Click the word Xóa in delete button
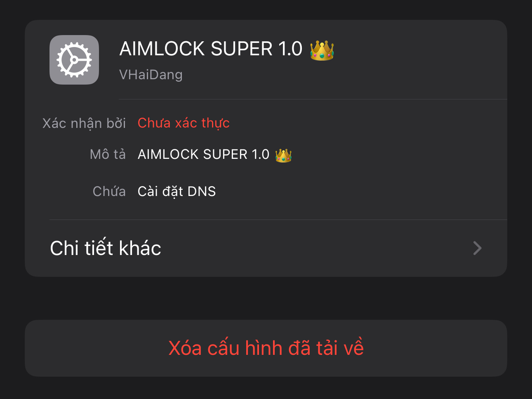The width and height of the screenshot is (532, 399). pyautogui.click(x=185, y=348)
